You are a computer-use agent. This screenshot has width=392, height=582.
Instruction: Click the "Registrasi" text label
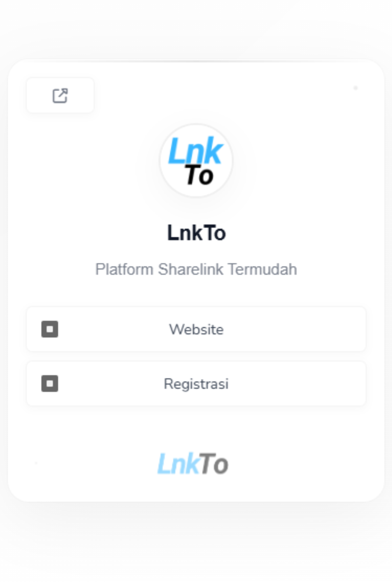click(196, 384)
